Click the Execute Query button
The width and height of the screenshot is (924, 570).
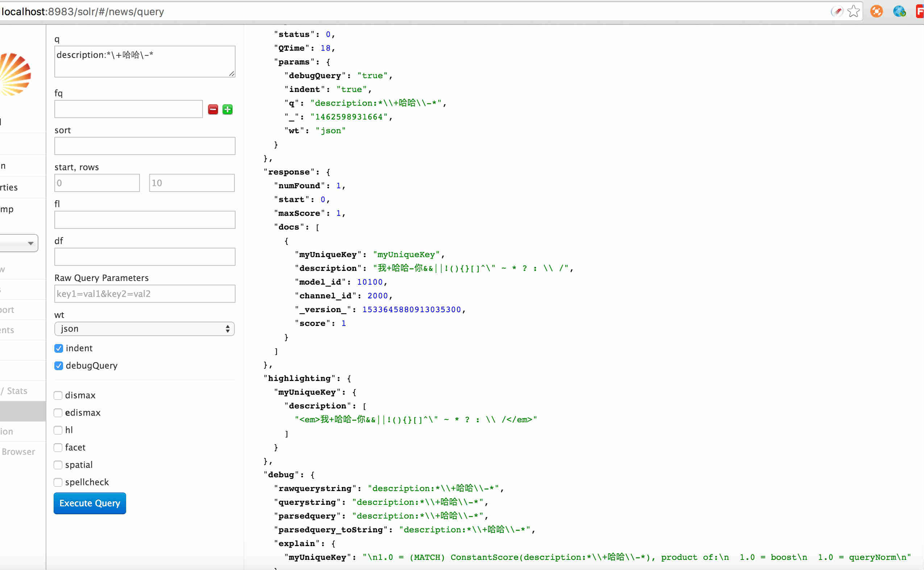(90, 503)
